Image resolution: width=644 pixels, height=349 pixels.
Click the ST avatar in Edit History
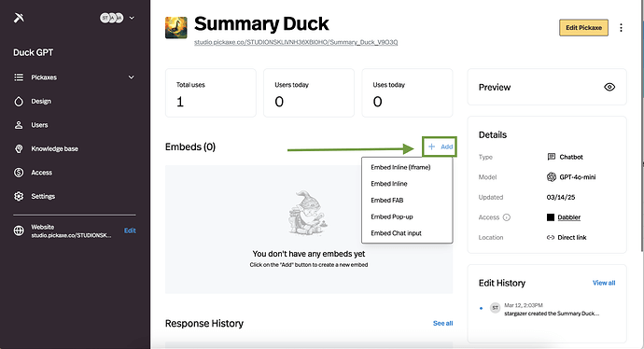coord(495,308)
